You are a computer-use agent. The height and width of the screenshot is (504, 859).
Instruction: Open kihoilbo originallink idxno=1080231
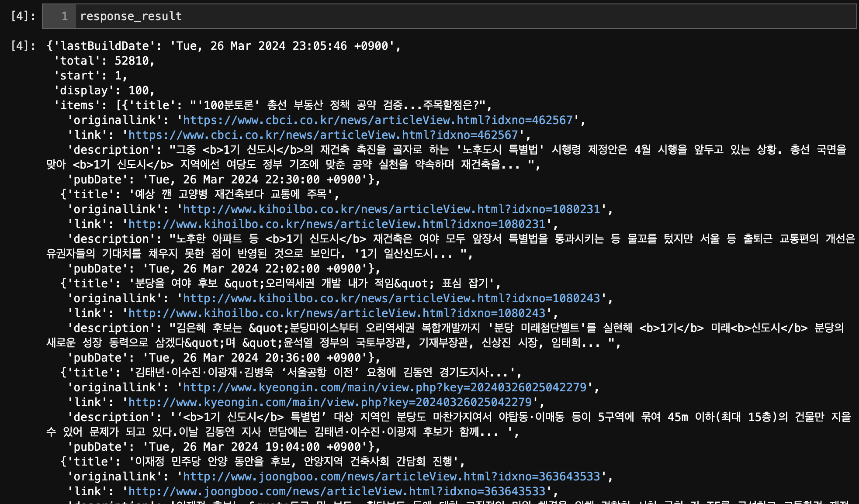(x=391, y=209)
